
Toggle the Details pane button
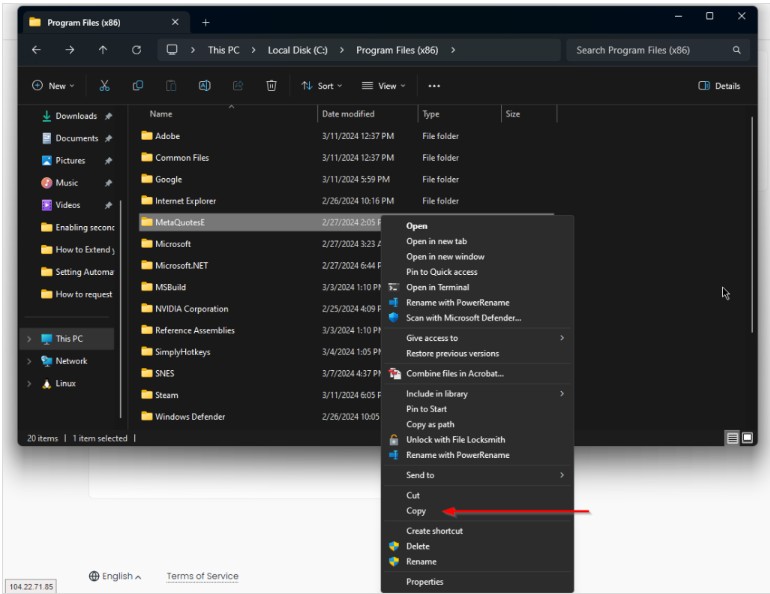[719, 86]
